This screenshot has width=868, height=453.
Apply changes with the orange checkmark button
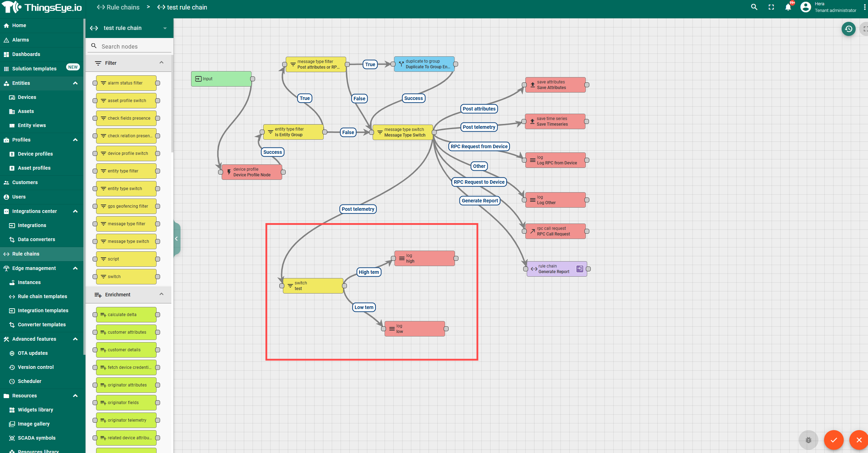[834, 440]
